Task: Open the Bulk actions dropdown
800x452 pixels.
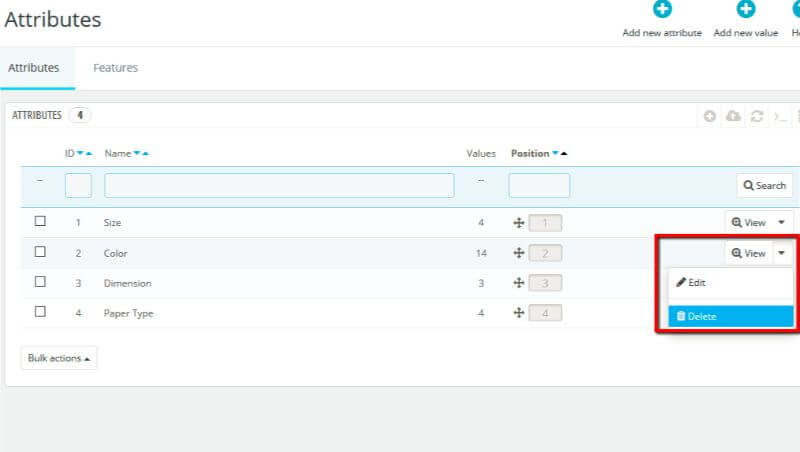Action: [59, 358]
